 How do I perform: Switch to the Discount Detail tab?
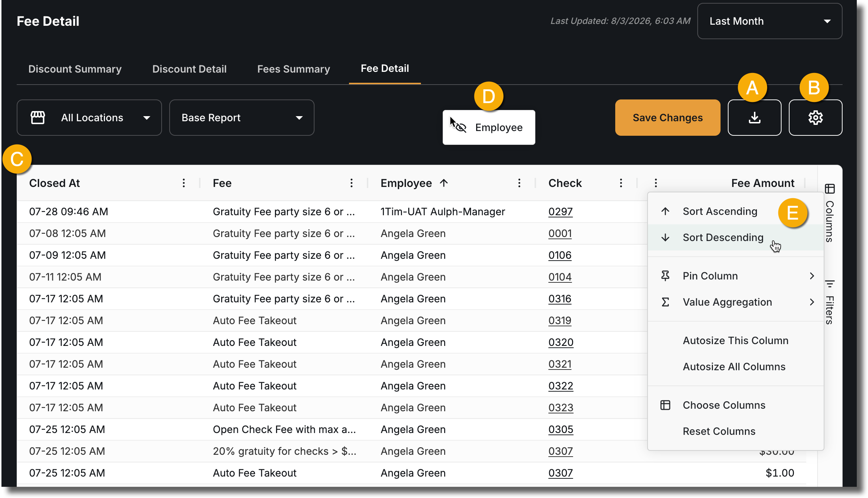(x=189, y=69)
